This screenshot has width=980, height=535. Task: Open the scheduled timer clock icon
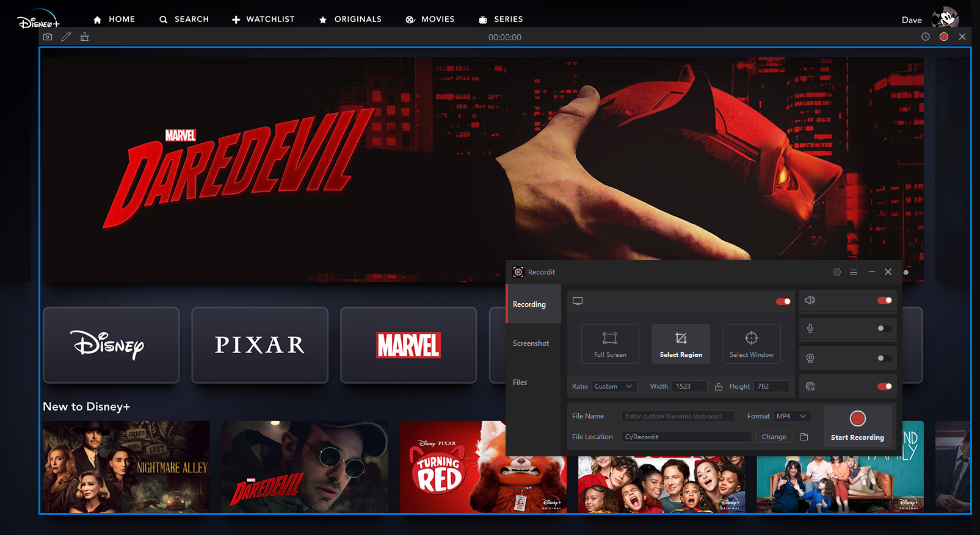pos(926,37)
